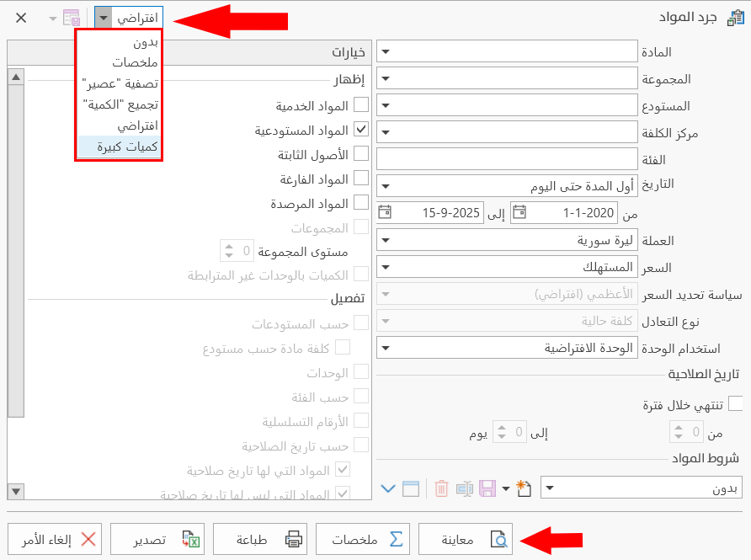This screenshot has height=560, width=751.
Task: Click the panel/window icon in conditions toolbar
Action: [411, 488]
